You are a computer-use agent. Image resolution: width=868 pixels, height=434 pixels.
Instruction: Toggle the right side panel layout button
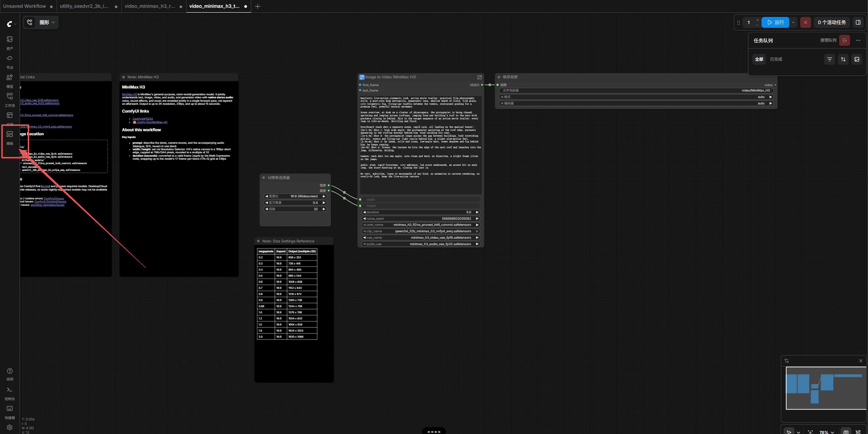pos(858,22)
